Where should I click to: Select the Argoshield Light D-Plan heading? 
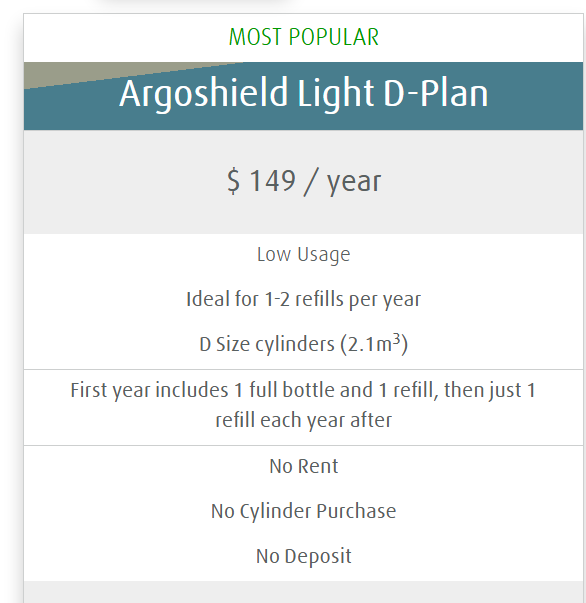coord(303,93)
